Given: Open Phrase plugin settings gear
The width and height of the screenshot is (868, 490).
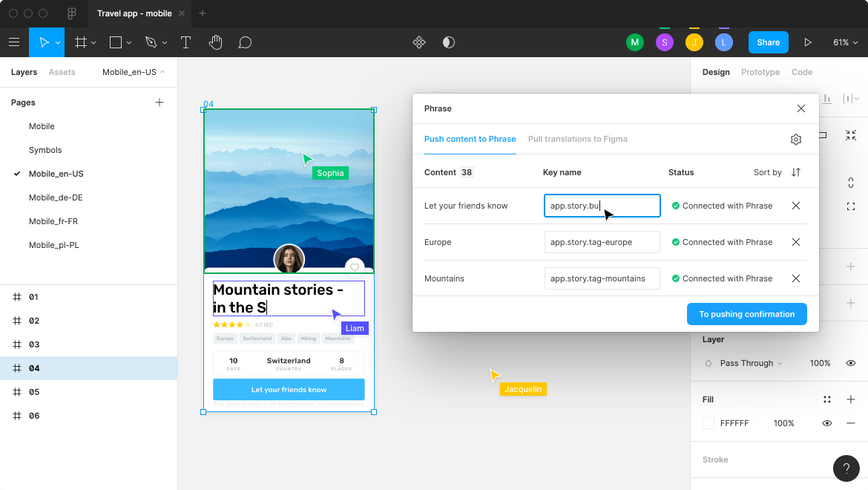Looking at the screenshot, I should (796, 139).
